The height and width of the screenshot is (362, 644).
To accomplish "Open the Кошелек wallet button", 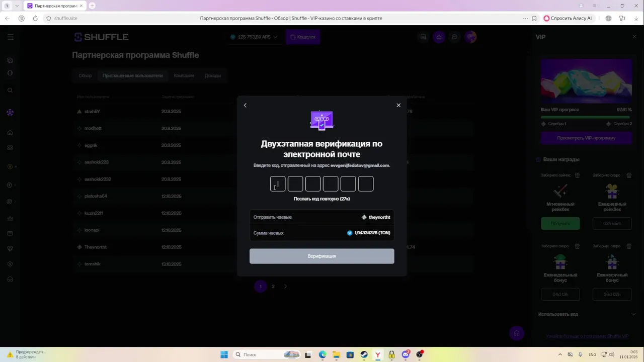I will pos(303,37).
